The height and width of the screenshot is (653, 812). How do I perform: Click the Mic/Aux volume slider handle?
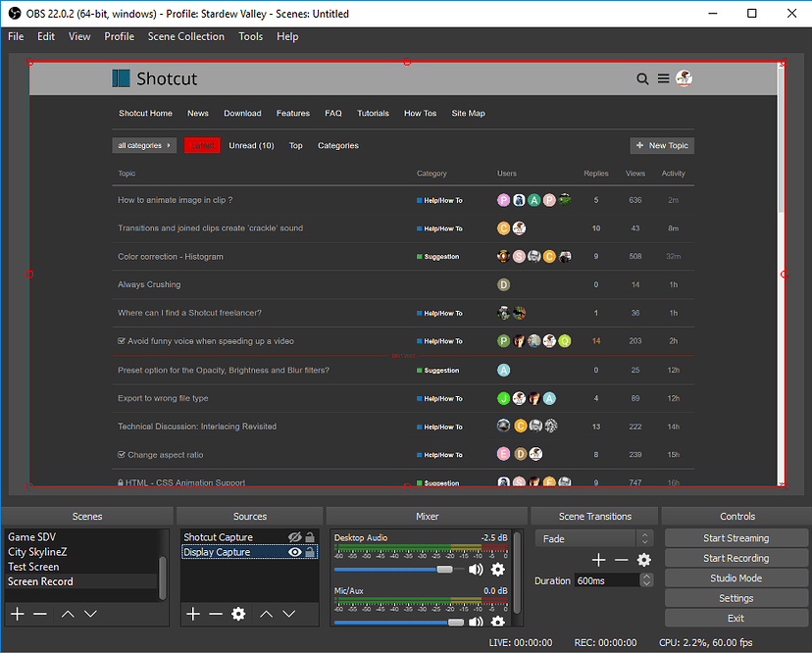pyautogui.click(x=456, y=622)
